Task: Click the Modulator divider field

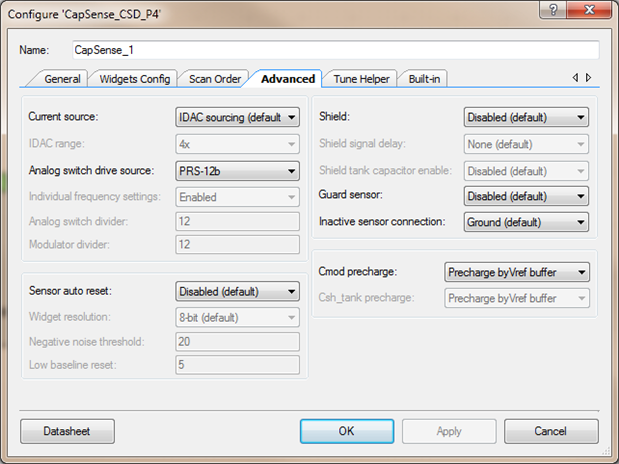Action: click(x=237, y=244)
